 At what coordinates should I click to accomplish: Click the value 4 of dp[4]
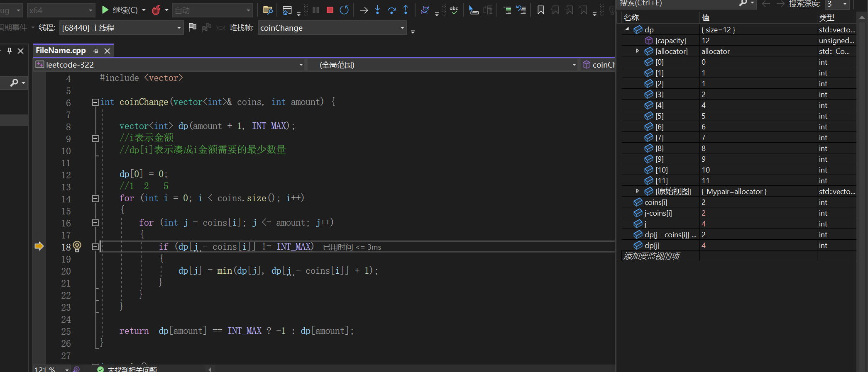click(704, 105)
